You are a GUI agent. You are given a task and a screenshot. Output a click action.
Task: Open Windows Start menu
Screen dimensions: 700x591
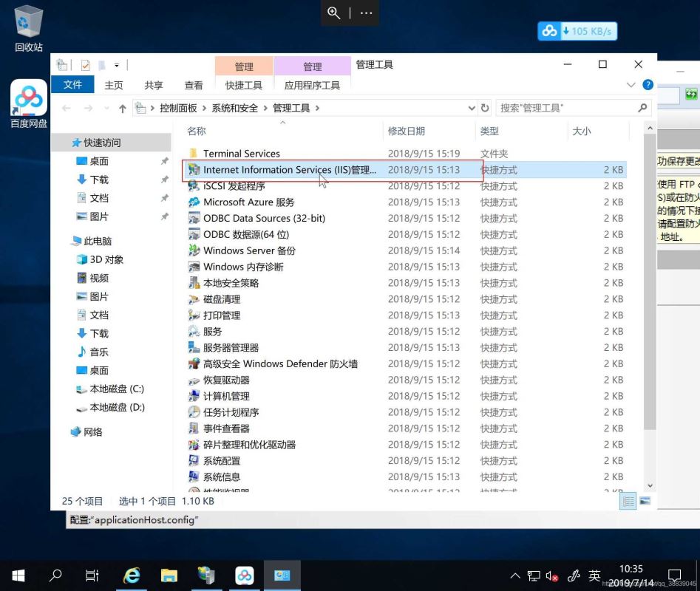[x=18, y=575]
